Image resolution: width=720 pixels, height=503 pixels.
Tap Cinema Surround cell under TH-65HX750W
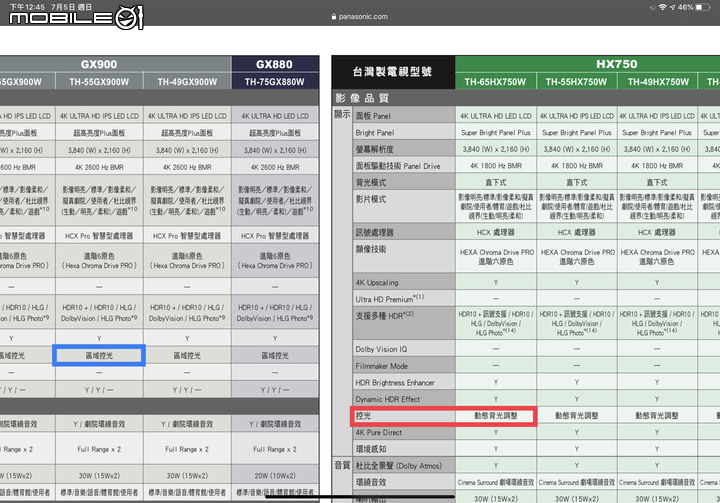point(496,482)
